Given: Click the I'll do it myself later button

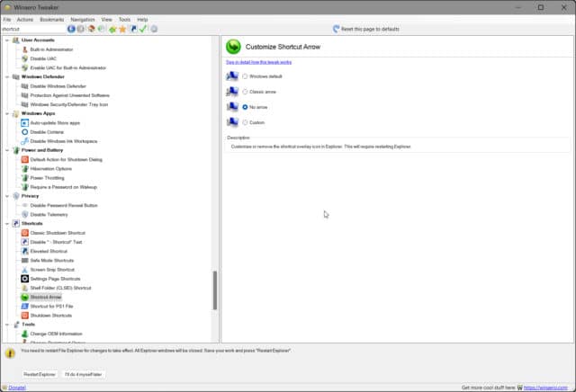Looking at the screenshot, I should pos(84,374).
